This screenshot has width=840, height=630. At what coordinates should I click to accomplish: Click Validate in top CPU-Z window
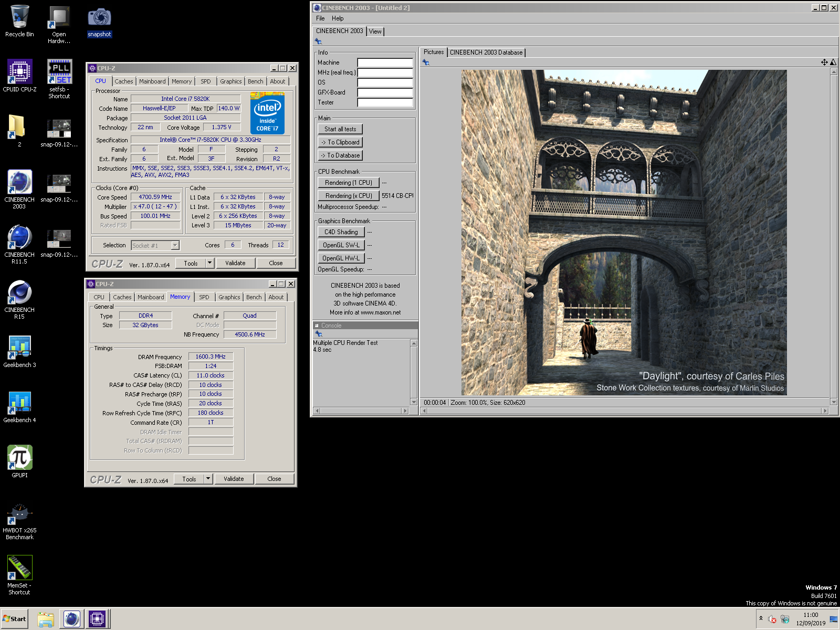click(235, 263)
